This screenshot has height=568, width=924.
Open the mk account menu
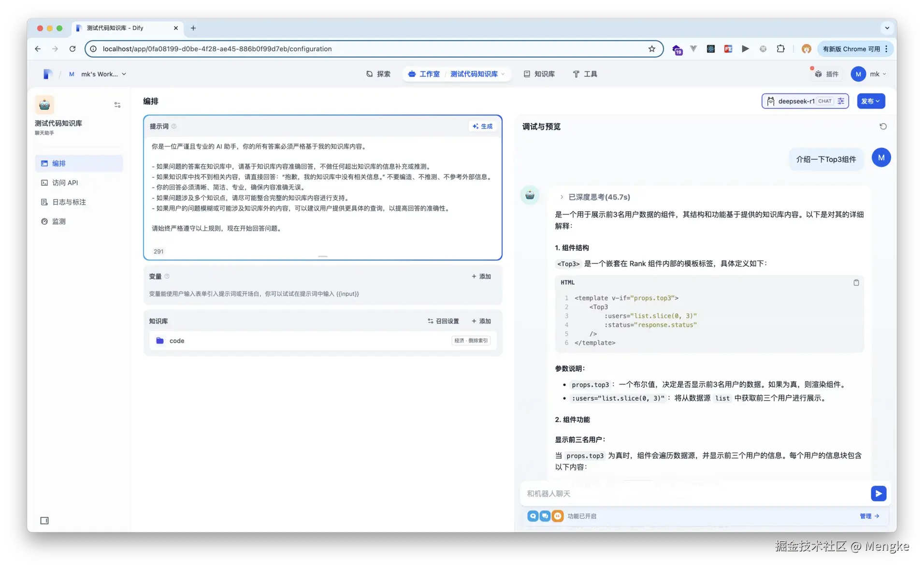click(868, 74)
